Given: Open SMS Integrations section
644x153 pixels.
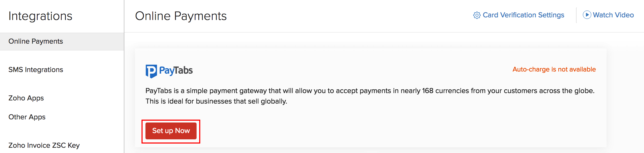Looking at the screenshot, I should click(36, 69).
